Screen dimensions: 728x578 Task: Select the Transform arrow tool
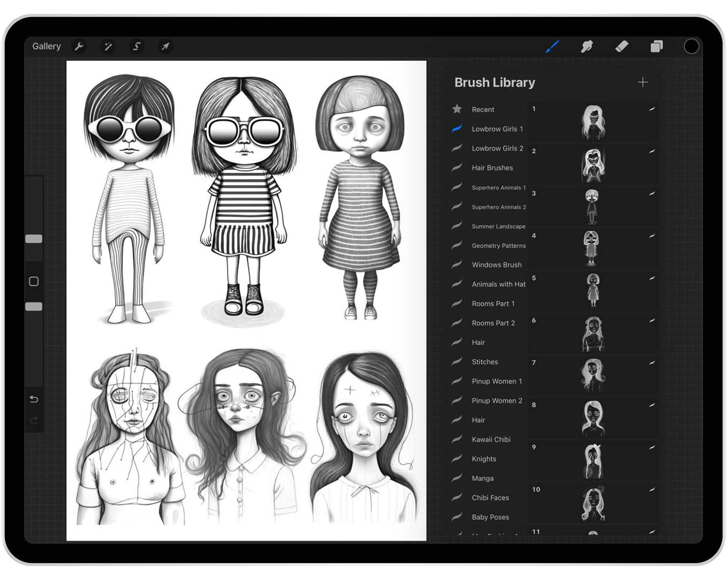165,47
